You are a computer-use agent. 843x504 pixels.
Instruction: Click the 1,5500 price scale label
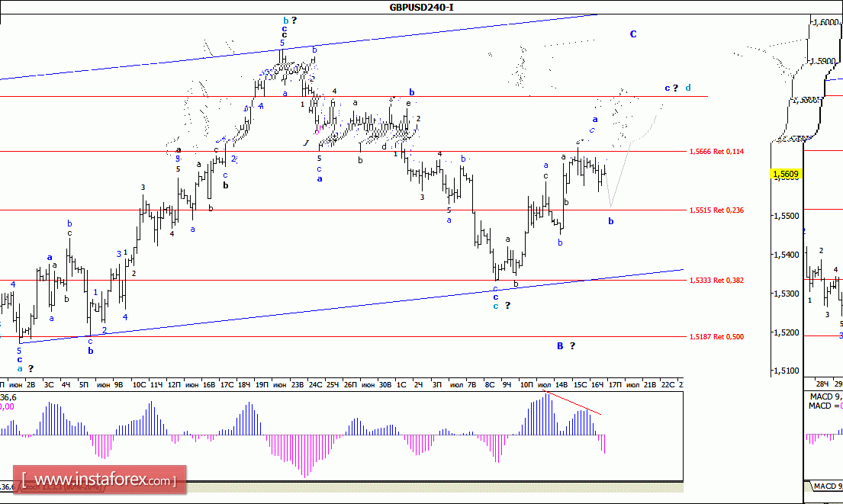(786, 216)
